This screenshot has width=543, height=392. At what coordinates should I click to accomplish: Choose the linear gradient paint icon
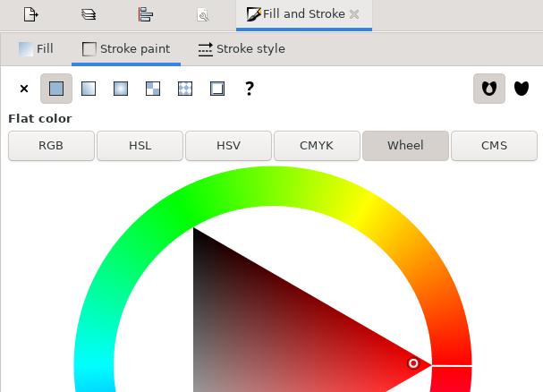click(89, 89)
